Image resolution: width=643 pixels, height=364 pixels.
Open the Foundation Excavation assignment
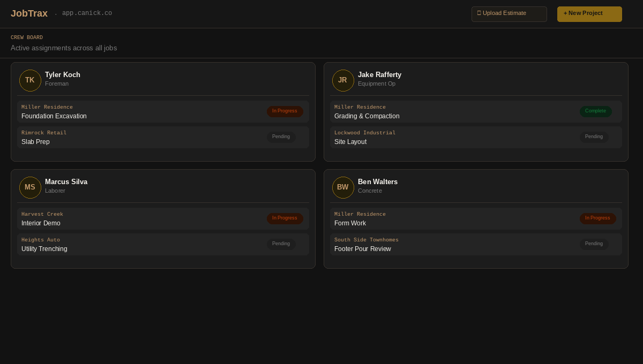tap(163, 111)
